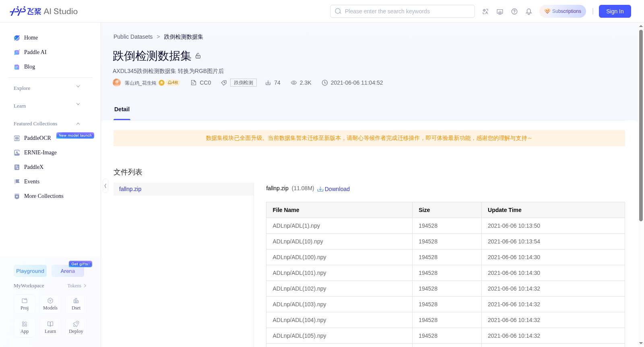Open the Arena button
644x347 pixels.
pos(68,271)
